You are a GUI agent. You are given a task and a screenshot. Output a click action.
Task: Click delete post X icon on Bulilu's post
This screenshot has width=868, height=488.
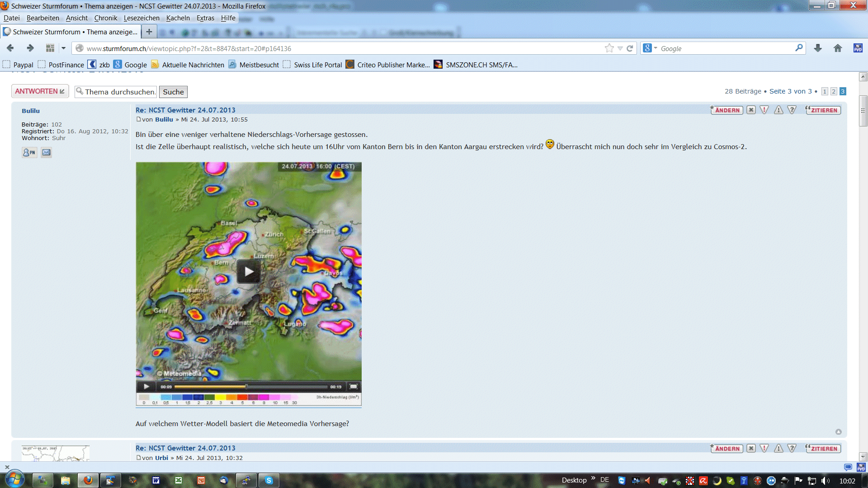tap(751, 110)
